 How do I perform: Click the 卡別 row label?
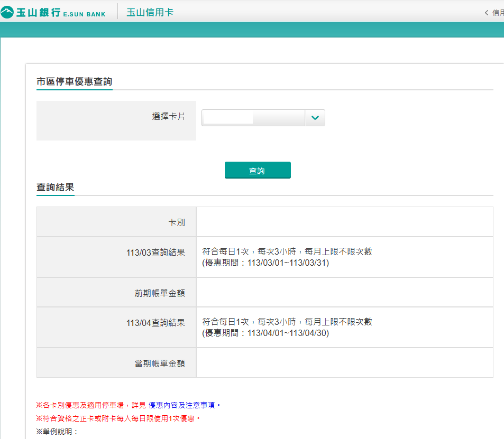click(x=177, y=222)
